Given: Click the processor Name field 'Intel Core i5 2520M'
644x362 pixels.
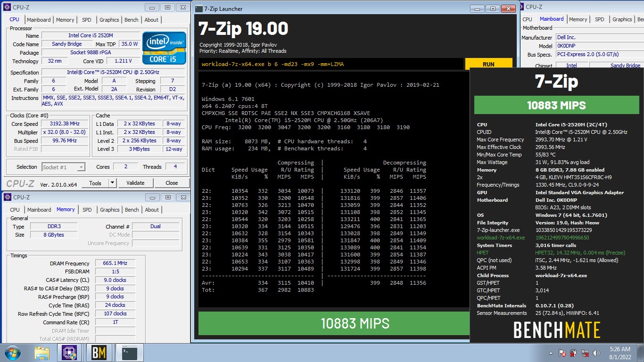Looking at the screenshot, I should click(x=91, y=35).
